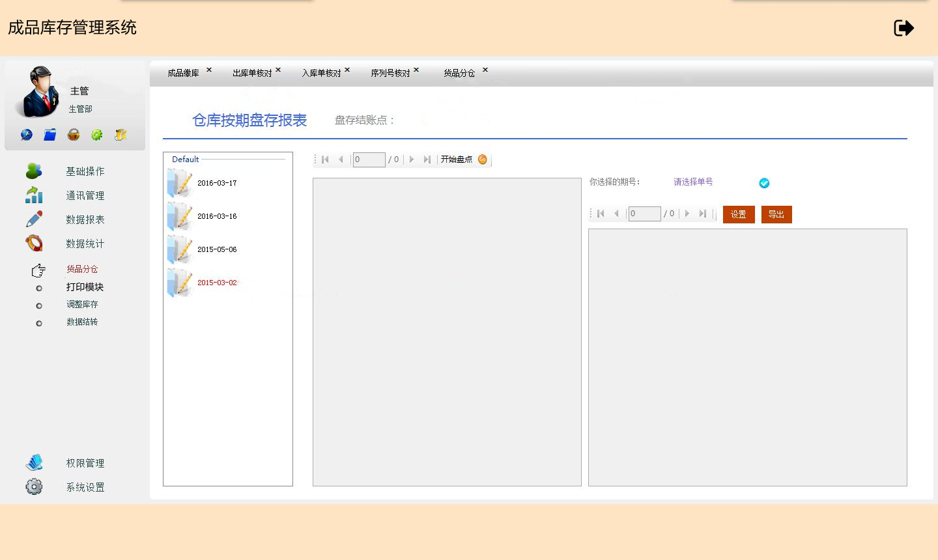Screen dimensions: 938x560
Task: Select the 数据结转 submenu item
Action: click(82, 322)
